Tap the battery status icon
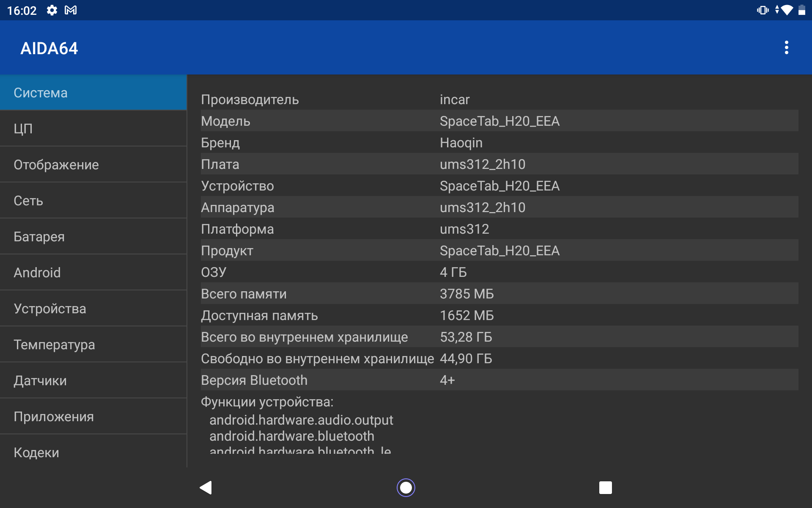 tap(802, 10)
